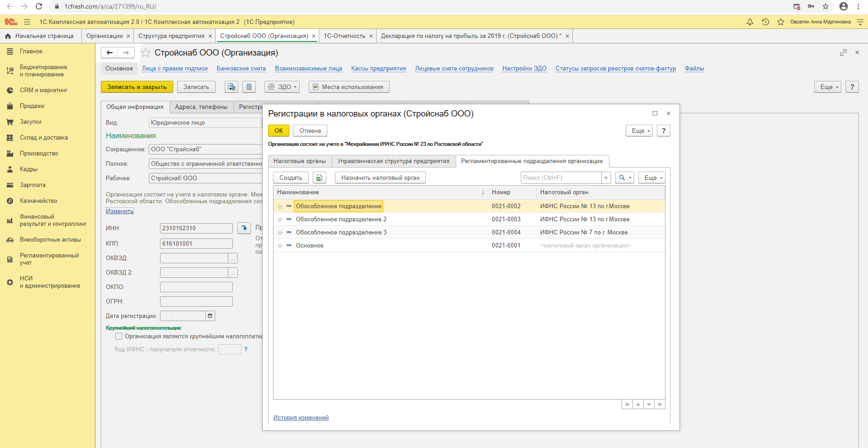Click the КПП input field

coord(196,243)
